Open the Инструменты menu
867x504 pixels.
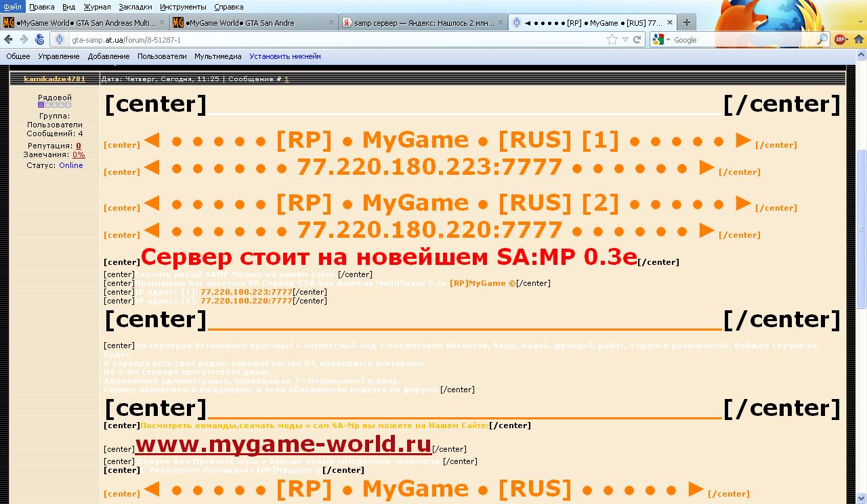click(x=184, y=7)
